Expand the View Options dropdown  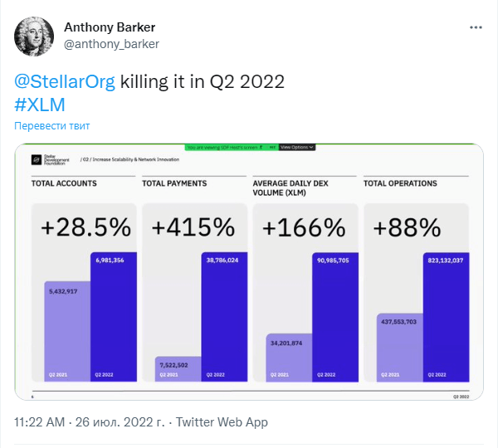[x=297, y=148]
